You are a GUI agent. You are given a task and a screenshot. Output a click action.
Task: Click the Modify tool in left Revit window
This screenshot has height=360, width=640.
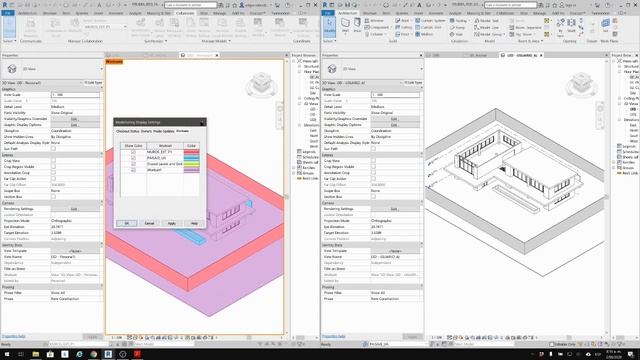point(9,27)
